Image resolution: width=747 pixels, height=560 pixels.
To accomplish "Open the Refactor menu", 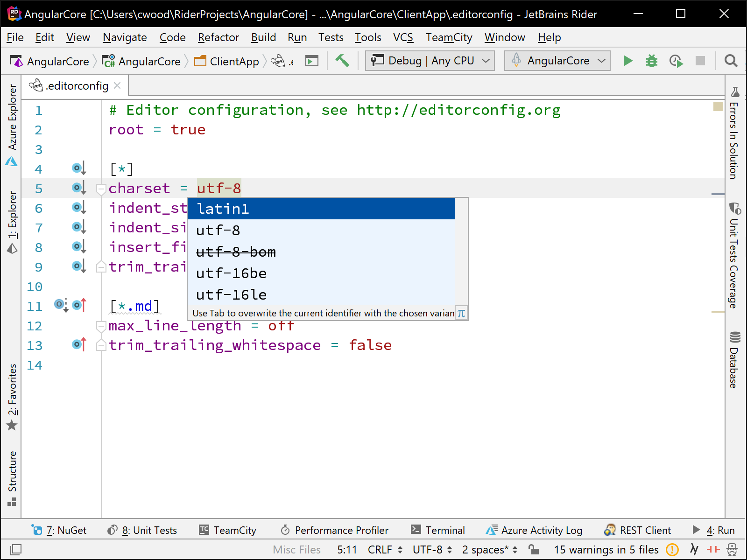I will [218, 37].
